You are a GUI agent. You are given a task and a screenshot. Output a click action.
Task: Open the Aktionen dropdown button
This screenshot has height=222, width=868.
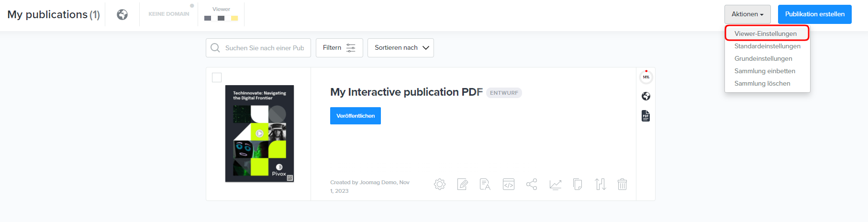[x=747, y=14]
